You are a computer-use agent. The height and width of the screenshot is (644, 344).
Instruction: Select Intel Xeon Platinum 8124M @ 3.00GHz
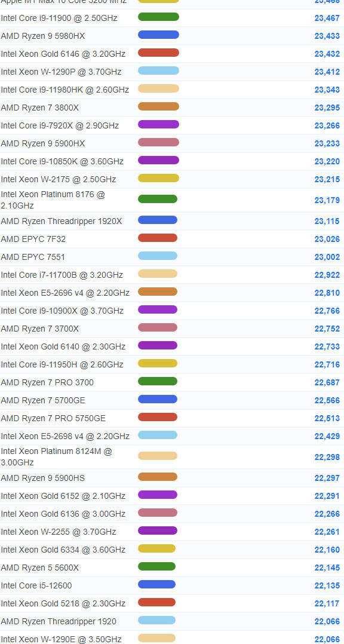pos(56,456)
